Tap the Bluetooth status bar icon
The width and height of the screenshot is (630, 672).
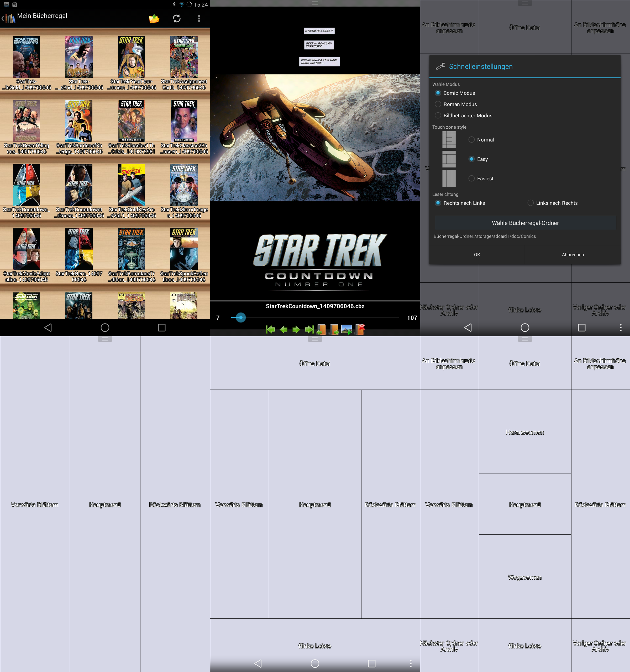click(x=174, y=4)
